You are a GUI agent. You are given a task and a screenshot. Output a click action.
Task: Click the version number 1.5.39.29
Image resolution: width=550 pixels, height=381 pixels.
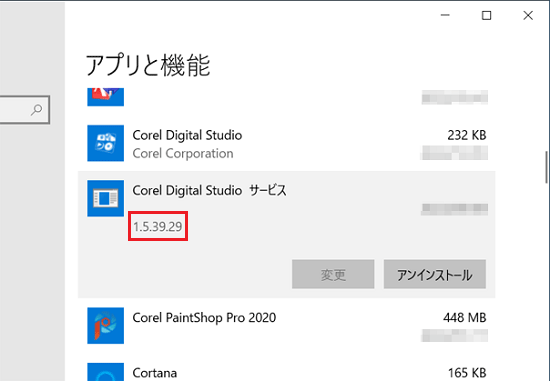click(158, 227)
